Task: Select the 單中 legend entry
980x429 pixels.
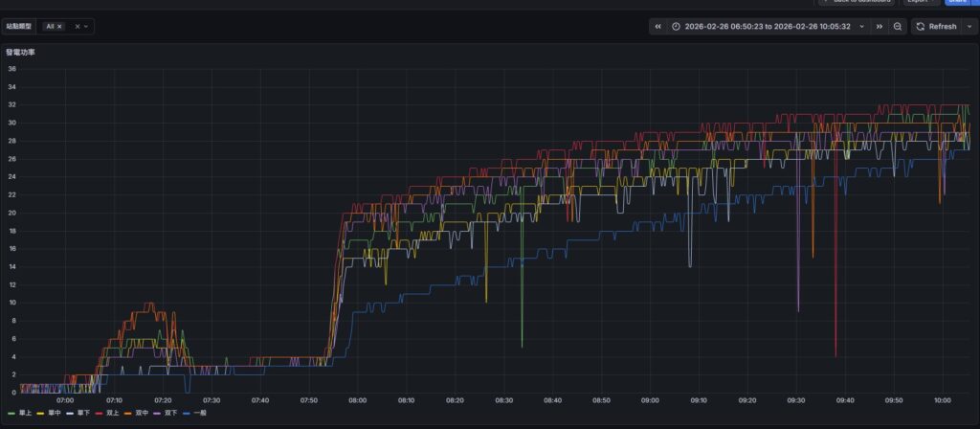Action: (55, 413)
